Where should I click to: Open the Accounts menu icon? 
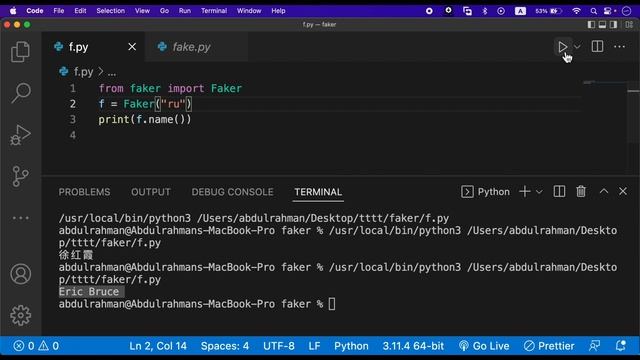pyautogui.click(x=20, y=274)
